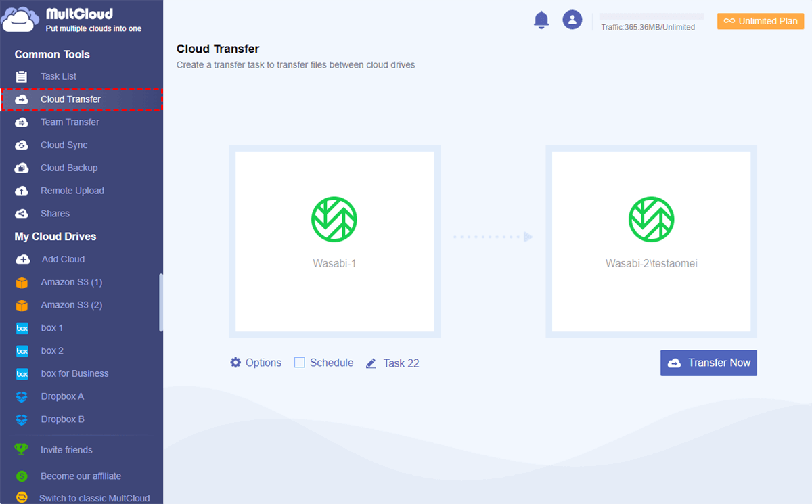This screenshot has height=504, width=812.
Task: Click the sidebar scrollbar thumb
Action: coord(161,302)
